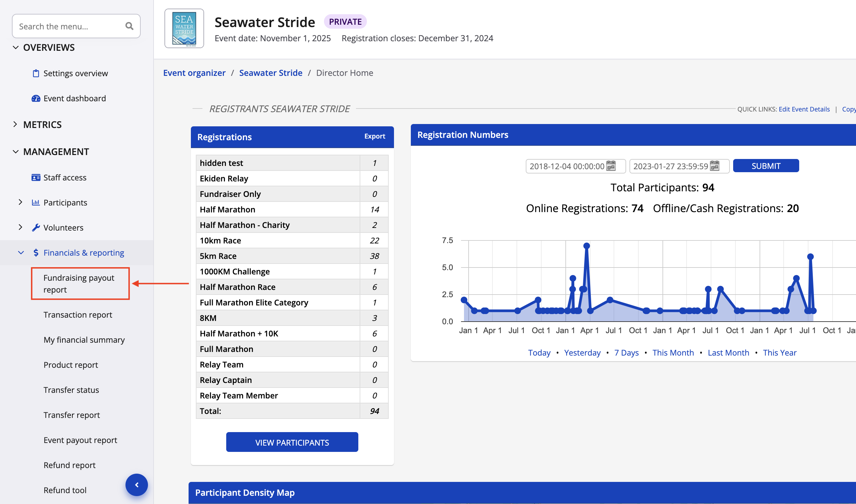856x504 pixels.
Task: Click the Seawater Stride event logo
Action: [184, 28]
